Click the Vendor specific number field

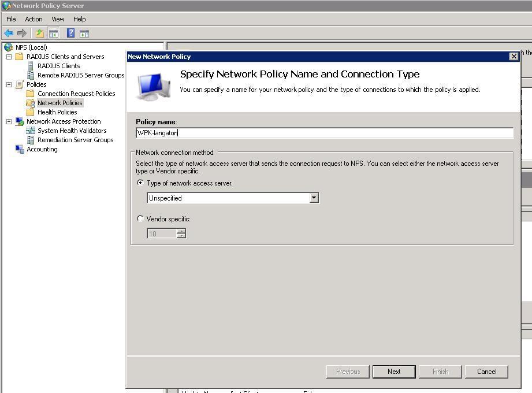click(162, 233)
